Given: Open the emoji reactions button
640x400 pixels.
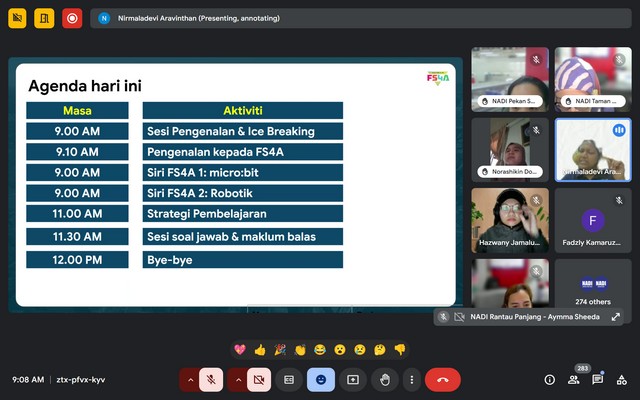Looking at the screenshot, I should tap(321, 380).
